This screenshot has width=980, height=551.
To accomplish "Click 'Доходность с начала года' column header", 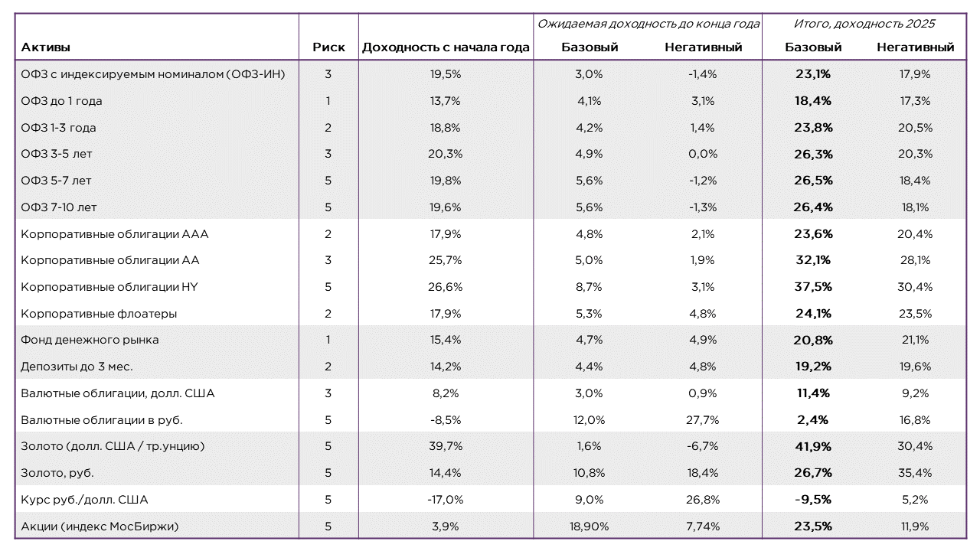I will tap(446, 47).
